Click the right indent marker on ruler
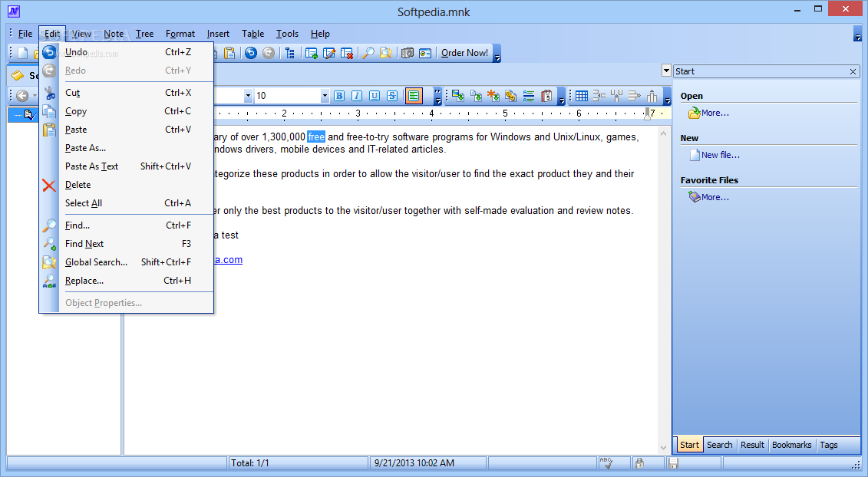868x477 pixels. click(x=647, y=114)
